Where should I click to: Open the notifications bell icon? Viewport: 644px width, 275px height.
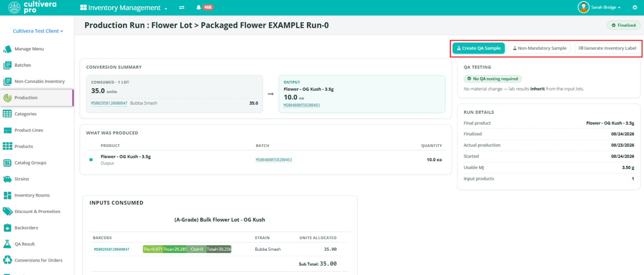pos(199,7)
